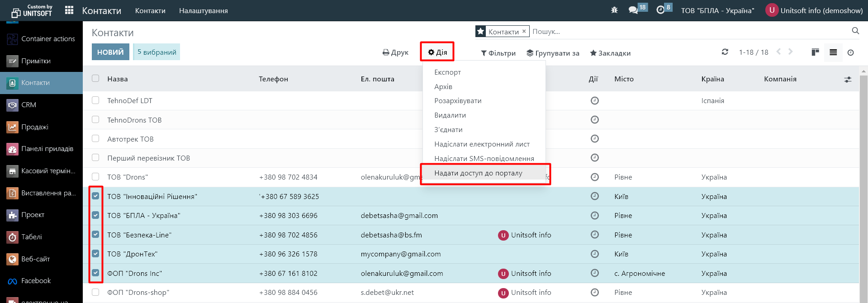Click into the Пошук search field
868x303 pixels.
[x=678, y=31]
